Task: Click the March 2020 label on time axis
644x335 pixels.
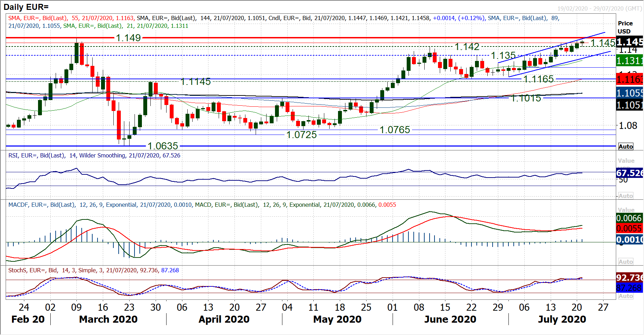Action: 108,319
